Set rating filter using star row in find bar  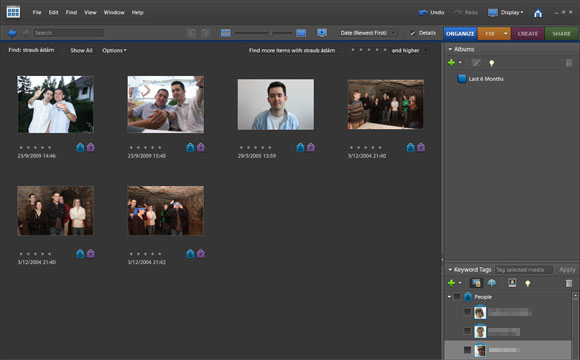click(x=369, y=50)
